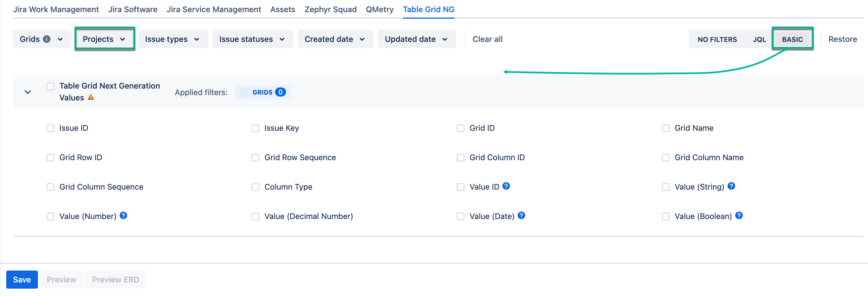Click the help icon next to Value (Boolean)
The height and width of the screenshot is (296, 868).
738,215
